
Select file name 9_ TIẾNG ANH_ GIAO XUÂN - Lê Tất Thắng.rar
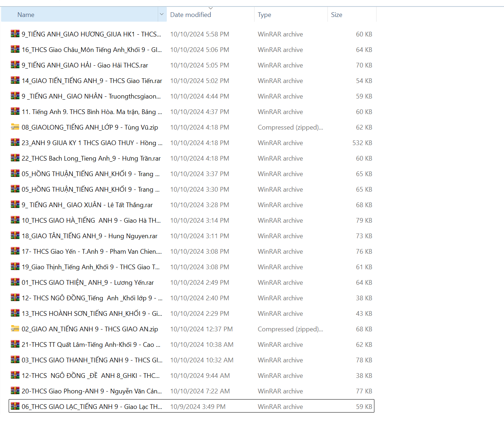coord(87,205)
